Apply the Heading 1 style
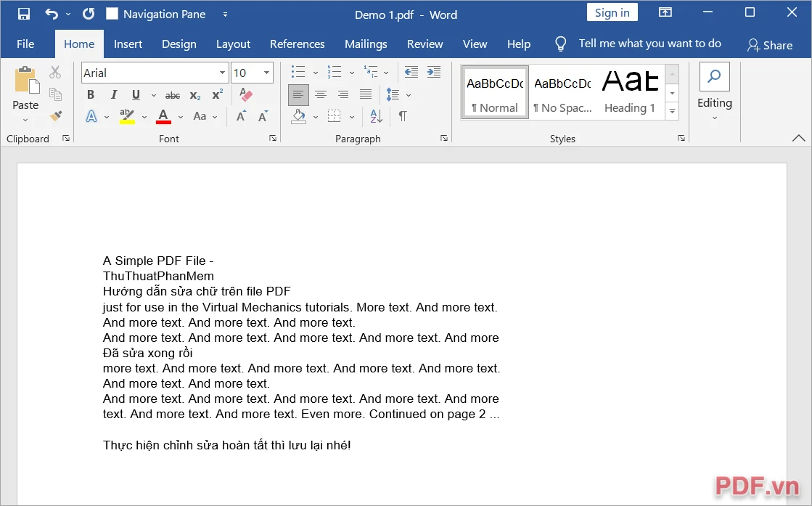This screenshot has width=812, height=506. pyautogui.click(x=631, y=92)
